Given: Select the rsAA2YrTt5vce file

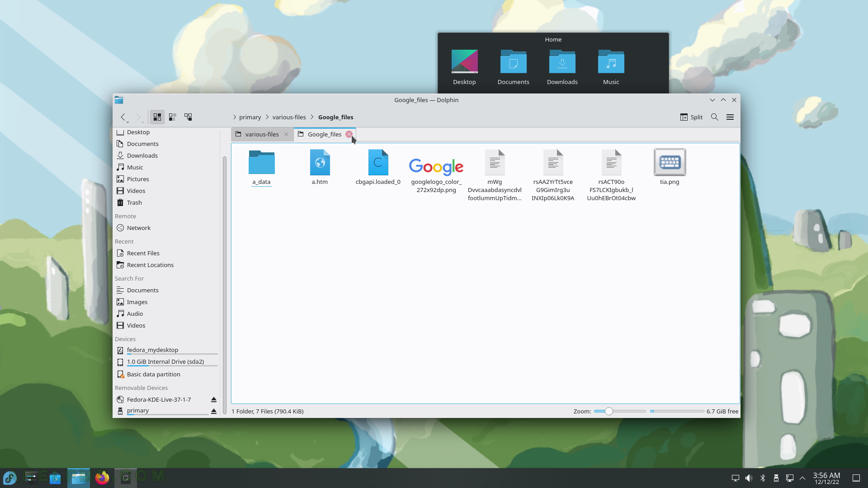Looking at the screenshot, I should click(553, 175).
